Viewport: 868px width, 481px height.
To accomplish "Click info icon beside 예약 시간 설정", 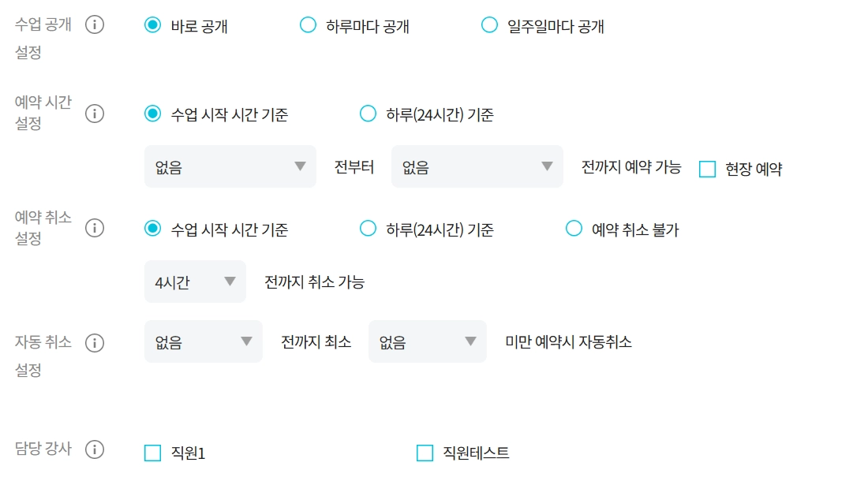I will [x=95, y=114].
